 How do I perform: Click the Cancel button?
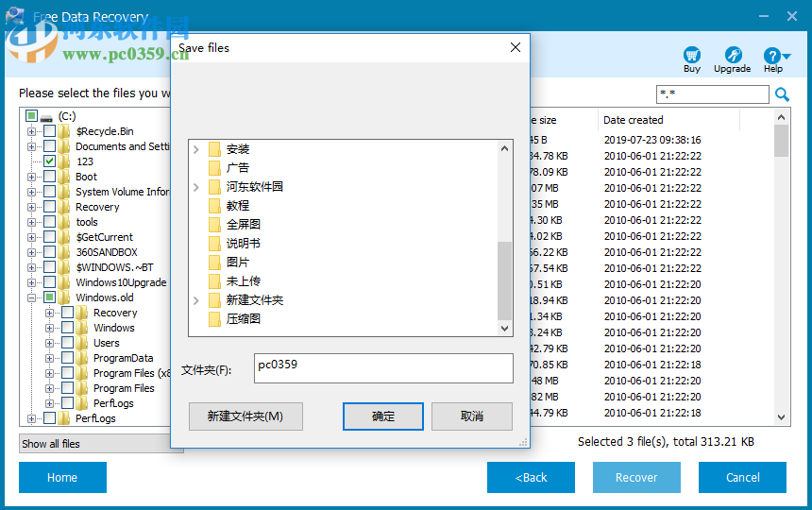tap(743, 477)
